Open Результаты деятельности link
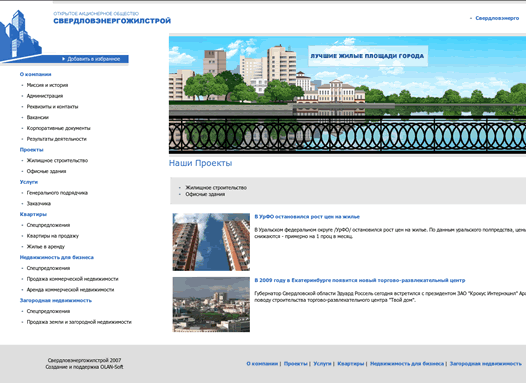The height and width of the screenshot is (383, 526). [x=56, y=139]
